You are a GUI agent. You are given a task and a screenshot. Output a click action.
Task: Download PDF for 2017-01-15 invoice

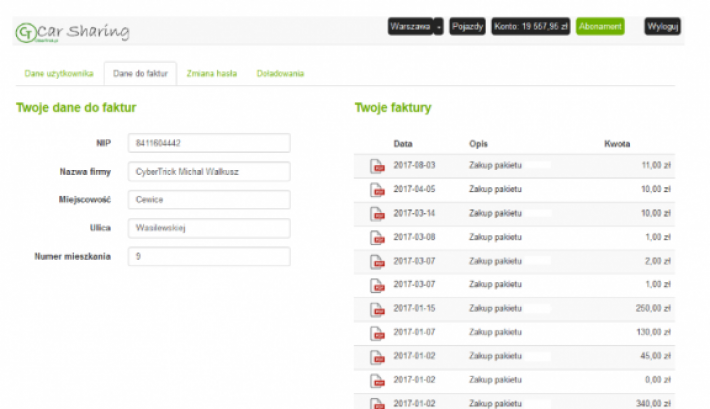378,310
